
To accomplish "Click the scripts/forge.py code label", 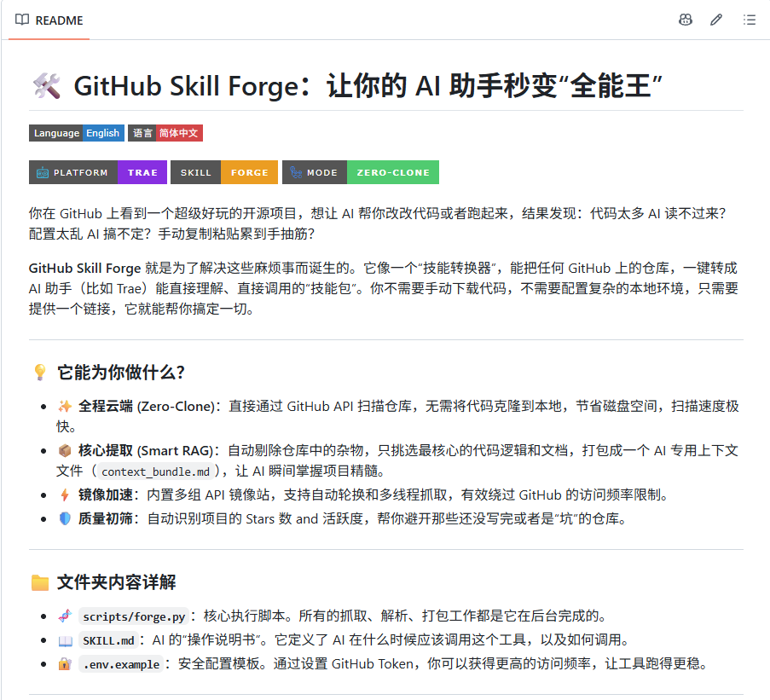I will (x=134, y=616).
